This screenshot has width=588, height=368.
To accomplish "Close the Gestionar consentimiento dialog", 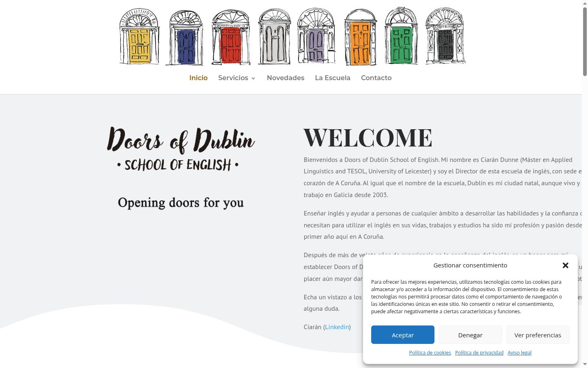I will (x=566, y=265).
